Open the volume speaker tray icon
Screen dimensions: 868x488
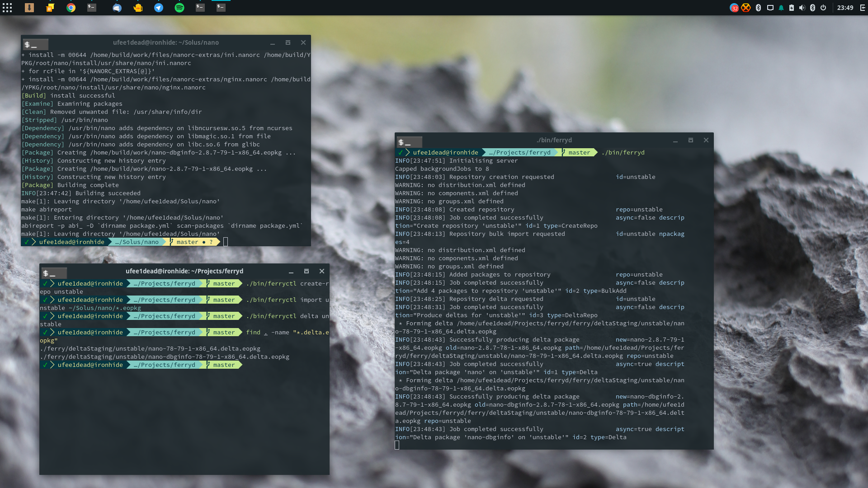pyautogui.click(x=802, y=8)
